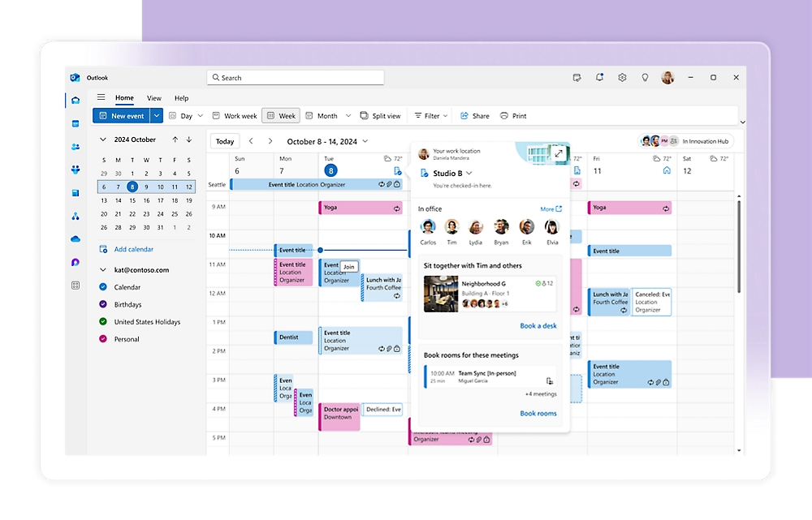This screenshot has height=520, width=812.
Task: Open the Dentist event on Monday
Action: (x=293, y=337)
